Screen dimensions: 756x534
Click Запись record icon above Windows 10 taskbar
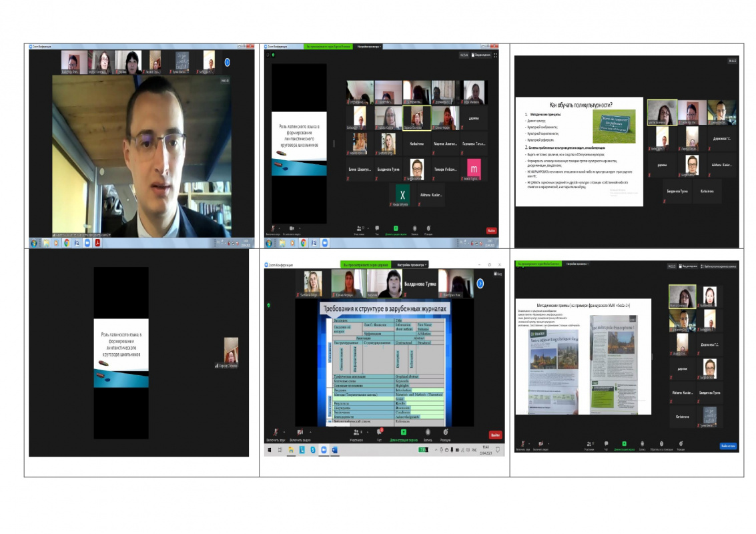click(427, 433)
